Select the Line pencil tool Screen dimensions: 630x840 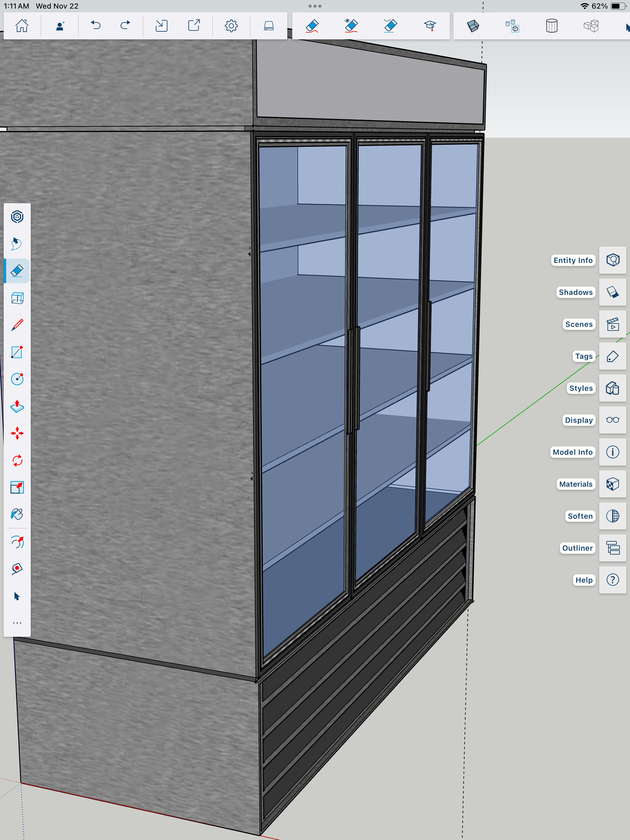pos(17,325)
